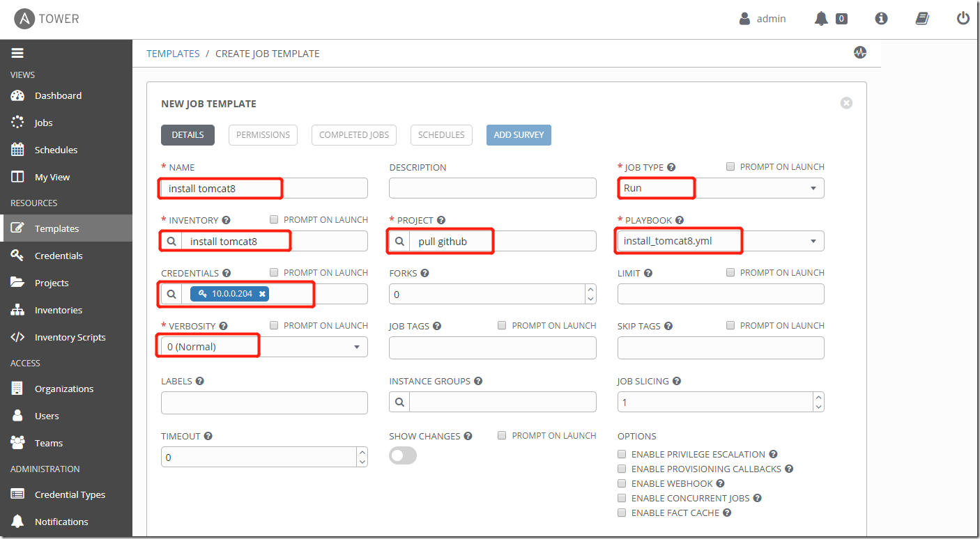
Task: Close the New Job Template panel
Action: point(846,103)
